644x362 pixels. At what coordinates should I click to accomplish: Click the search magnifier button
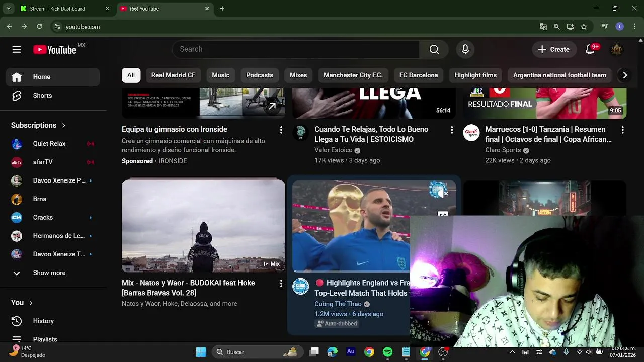[x=434, y=49]
